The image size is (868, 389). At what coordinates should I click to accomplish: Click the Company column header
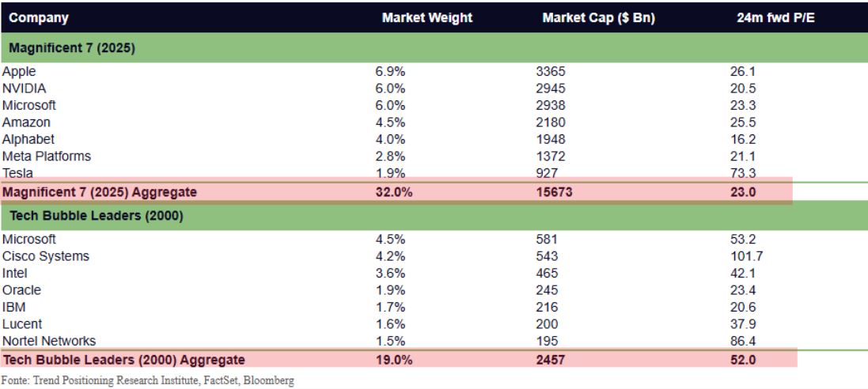coord(39,17)
